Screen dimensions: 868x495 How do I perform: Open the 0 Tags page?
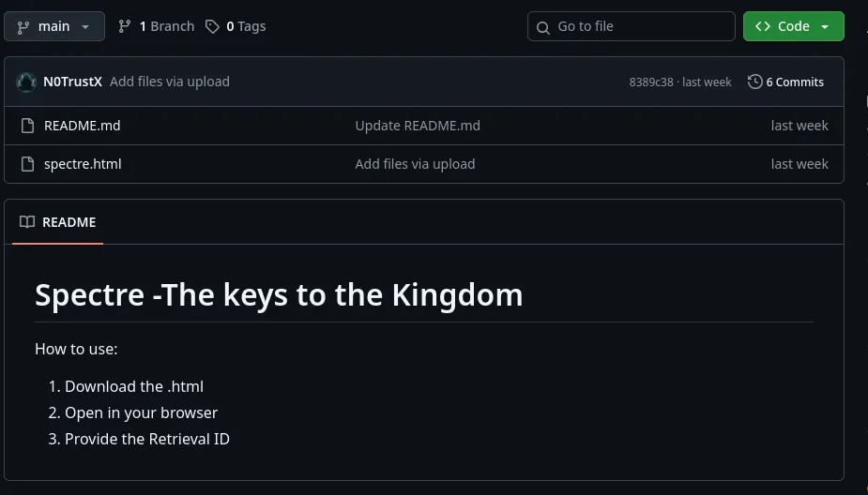246,26
